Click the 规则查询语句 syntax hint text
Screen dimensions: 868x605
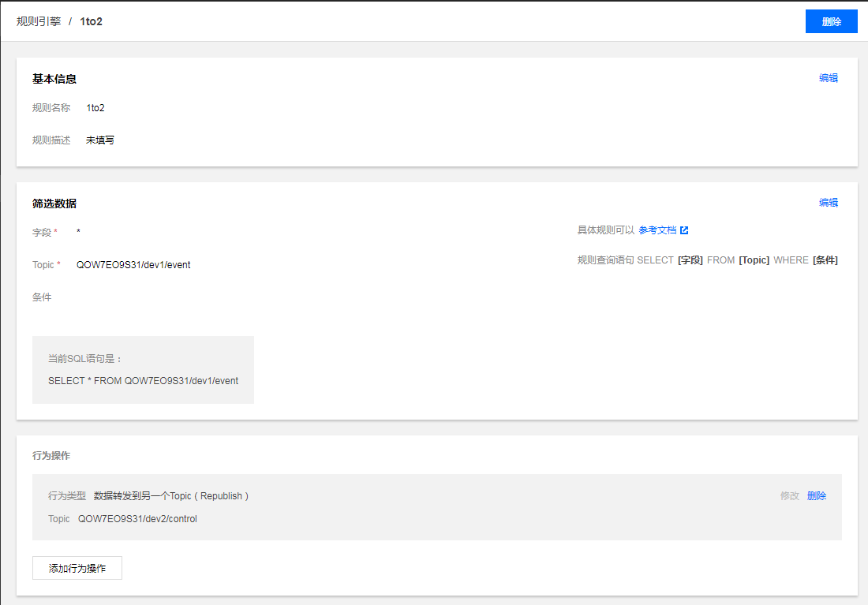pos(707,260)
